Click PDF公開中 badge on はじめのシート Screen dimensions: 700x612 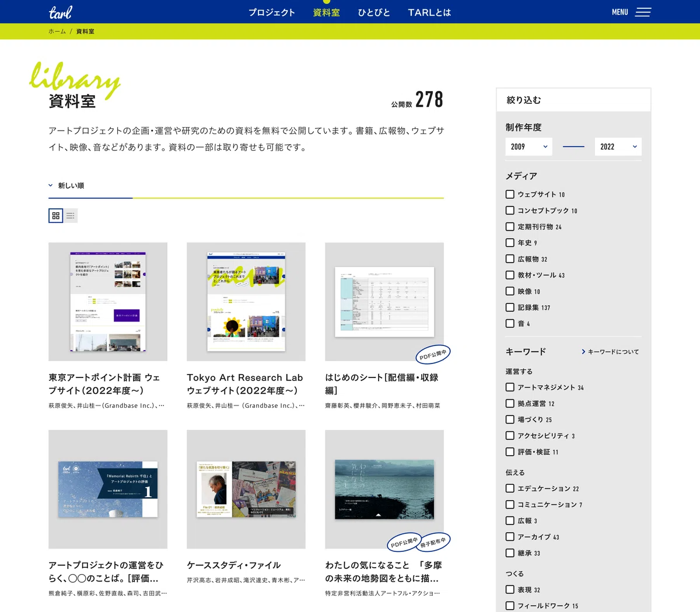tap(432, 354)
